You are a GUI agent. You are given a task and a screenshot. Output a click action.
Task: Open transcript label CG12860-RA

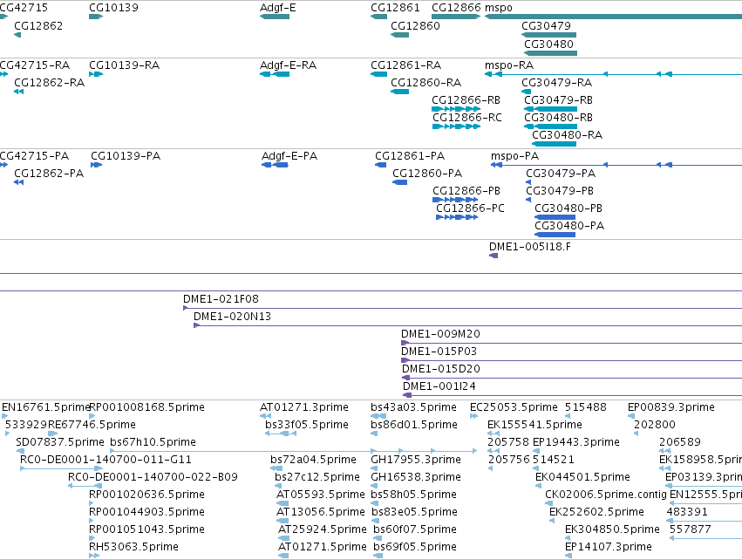pyautogui.click(x=425, y=82)
